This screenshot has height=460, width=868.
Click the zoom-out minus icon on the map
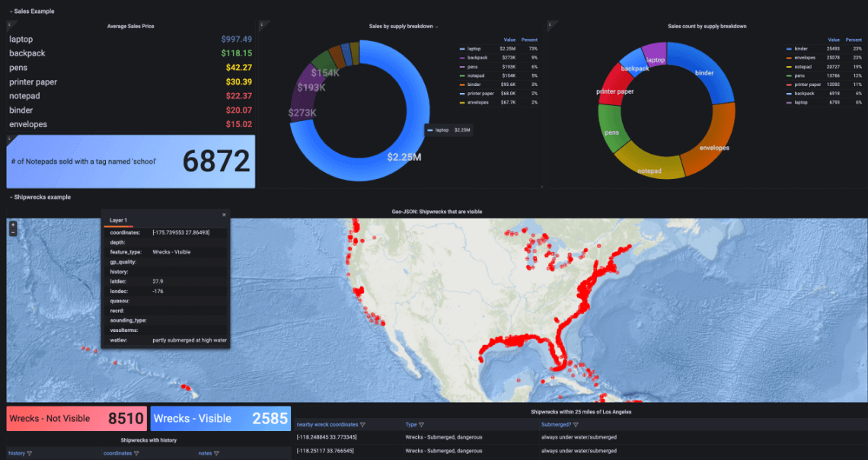(13, 232)
